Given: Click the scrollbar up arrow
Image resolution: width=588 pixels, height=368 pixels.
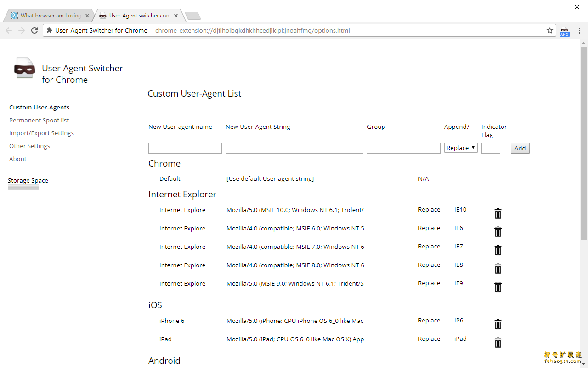Looking at the screenshot, I should tap(584, 42).
